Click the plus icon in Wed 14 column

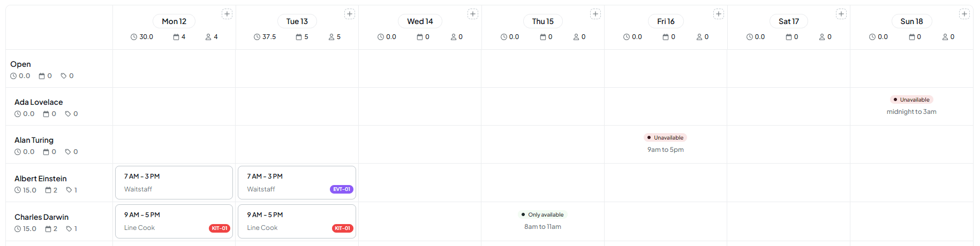tap(473, 14)
